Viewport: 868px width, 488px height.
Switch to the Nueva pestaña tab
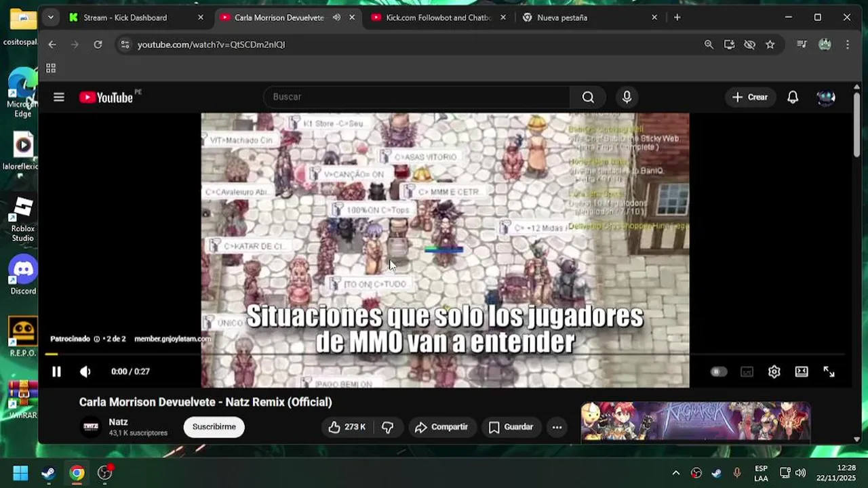pos(562,18)
